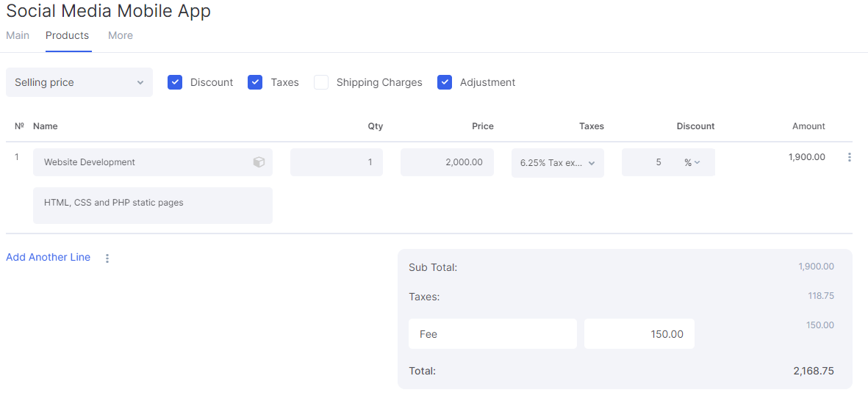
Task: Click the Website Development name field
Action: point(153,162)
